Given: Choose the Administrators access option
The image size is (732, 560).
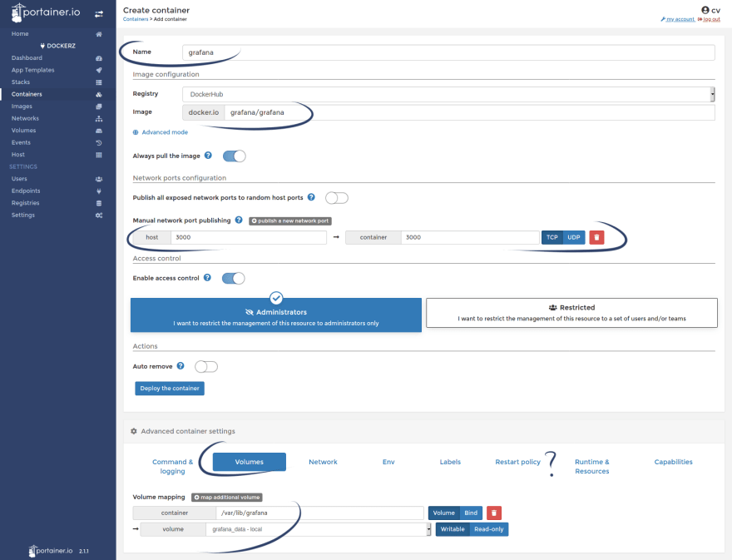Looking at the screenshot, I should [276, 315].
